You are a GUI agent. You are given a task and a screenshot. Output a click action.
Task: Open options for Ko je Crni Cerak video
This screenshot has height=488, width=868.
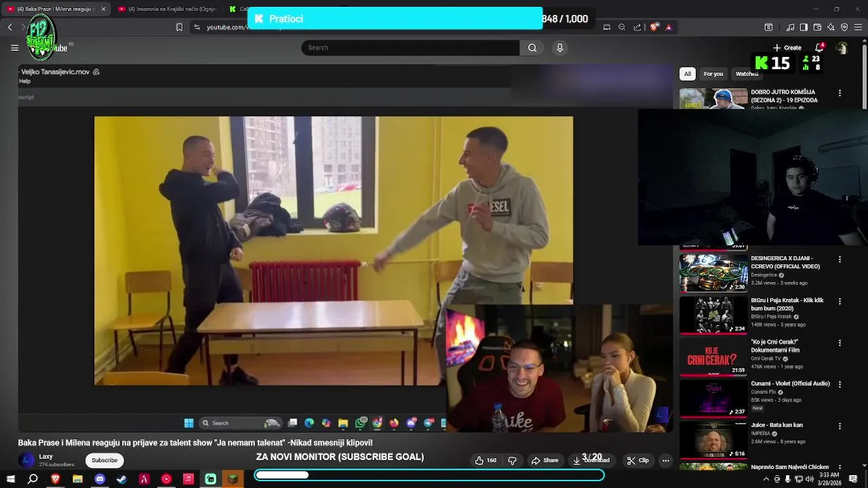[x=840, y=342]
